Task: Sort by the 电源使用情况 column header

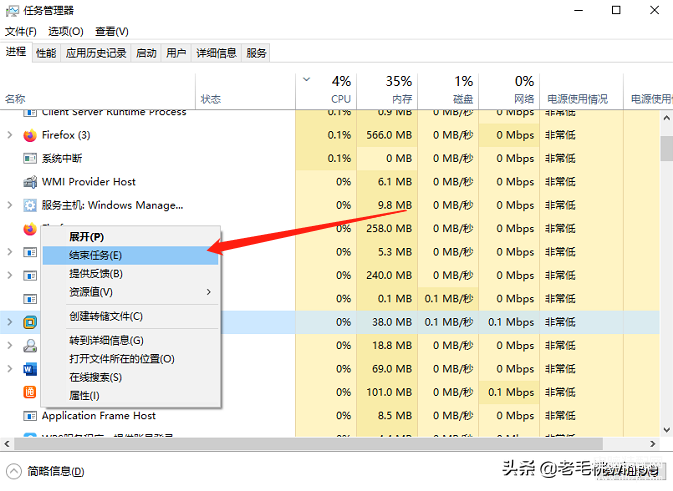Action: [581, 91]
